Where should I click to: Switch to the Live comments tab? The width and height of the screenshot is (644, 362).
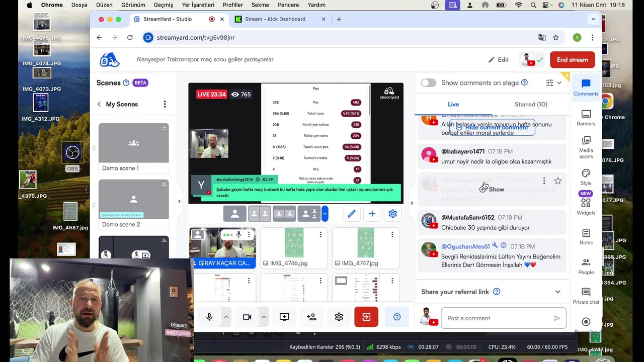(x=453, y=104)
